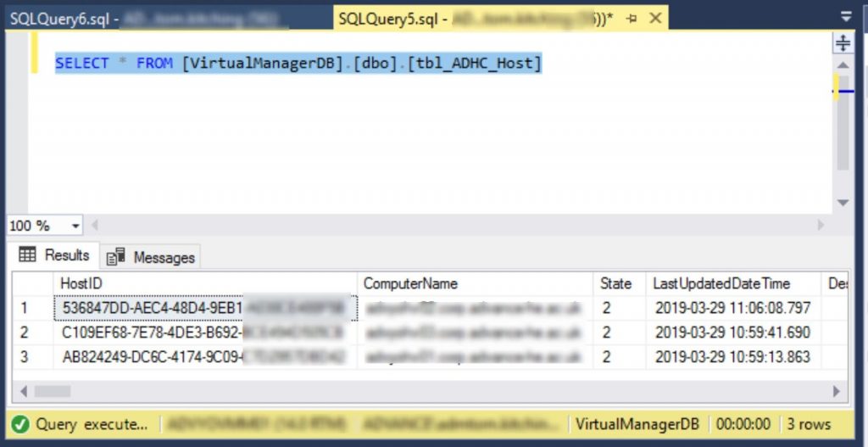Screen dimensions: 868x447
Task: Select the State cell in row 1
Action: (x=620, y=308)
